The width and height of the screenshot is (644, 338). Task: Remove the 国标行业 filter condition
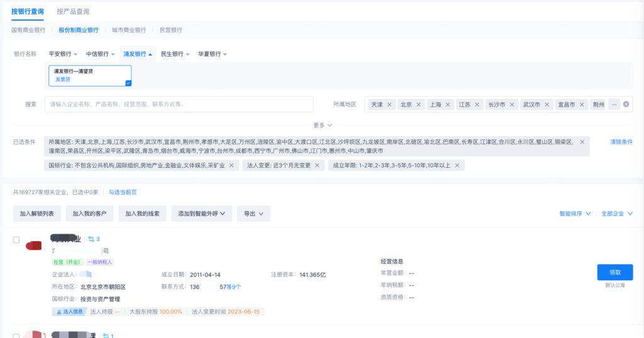231,165
